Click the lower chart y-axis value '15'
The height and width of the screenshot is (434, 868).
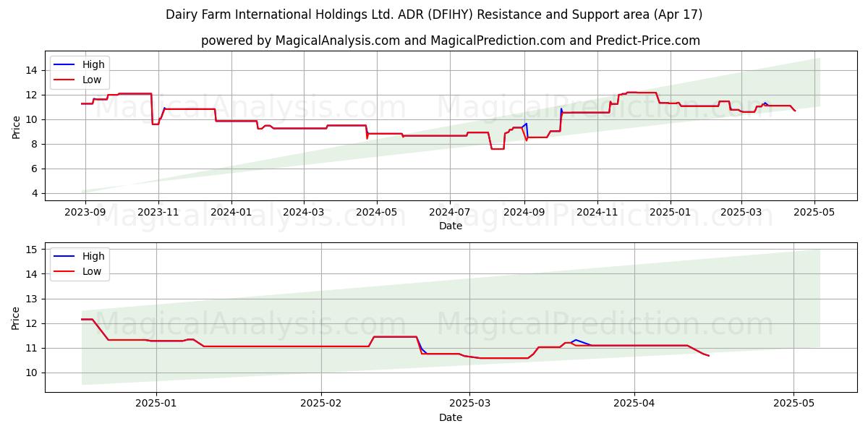click(x=32, y=250)
